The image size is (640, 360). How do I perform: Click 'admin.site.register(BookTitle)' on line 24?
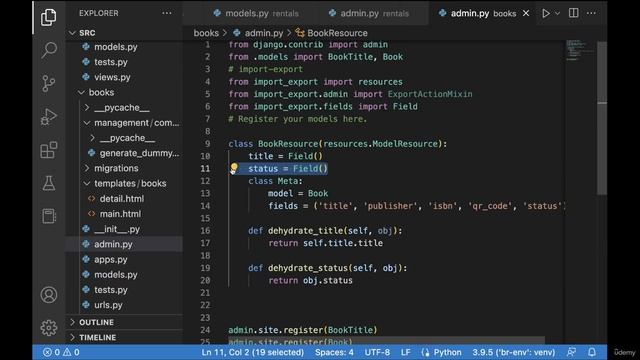[x=303, y=330]
